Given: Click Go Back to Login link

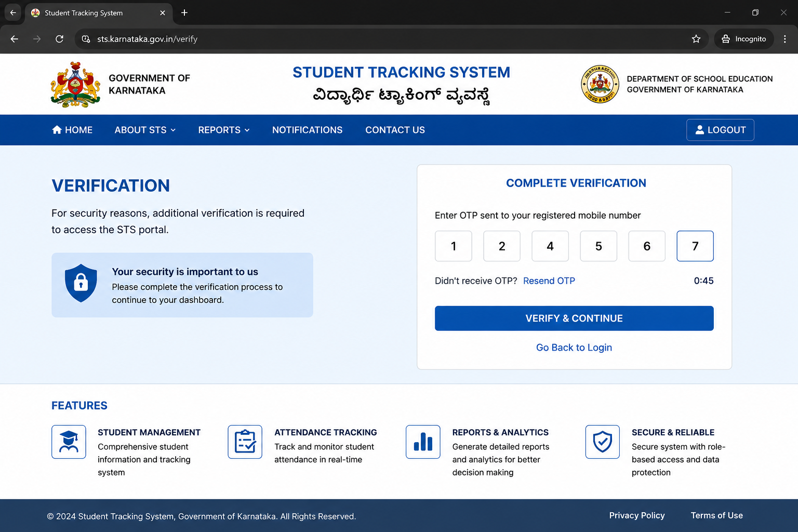Looking at the screenshot, I should tap(574, 348).
